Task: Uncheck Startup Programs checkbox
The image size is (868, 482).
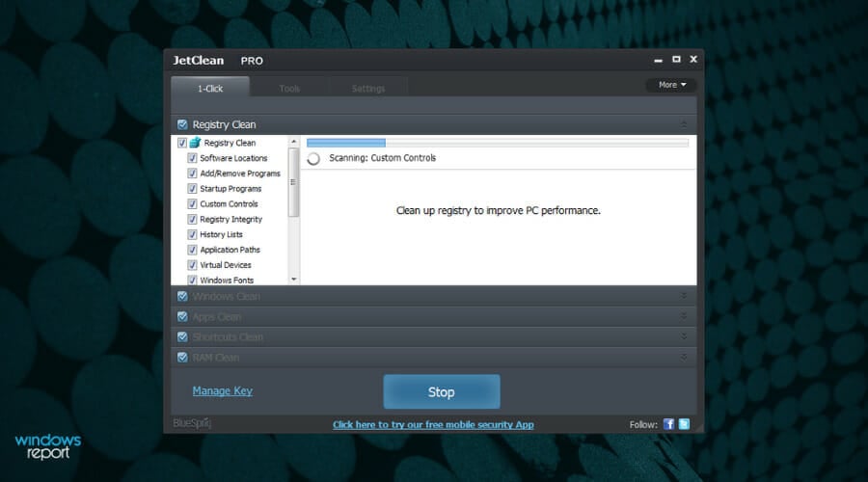Action: pos(192,189)
